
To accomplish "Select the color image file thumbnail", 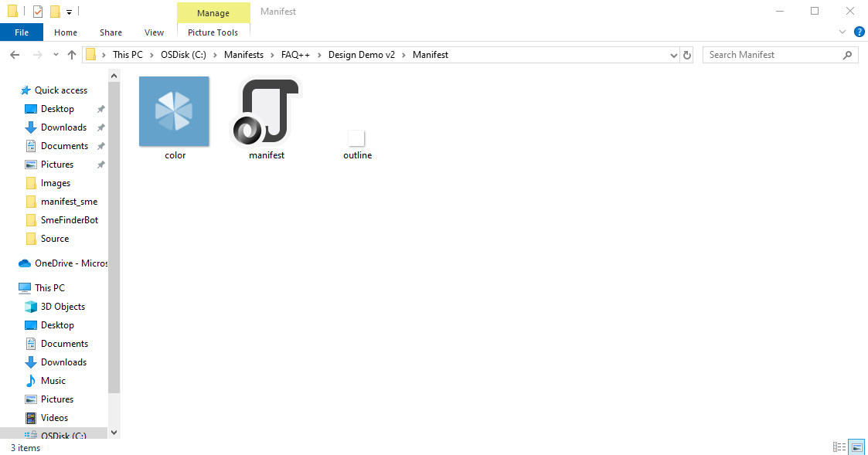I will pos(174,111).
